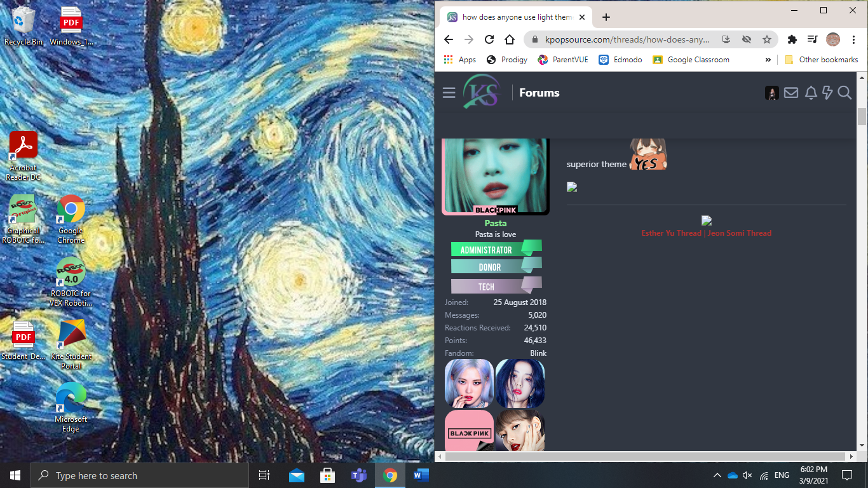Screen dimensions: 868x488
Task: Click the horizontal scrollbar of the page
Action: (645, 456)
